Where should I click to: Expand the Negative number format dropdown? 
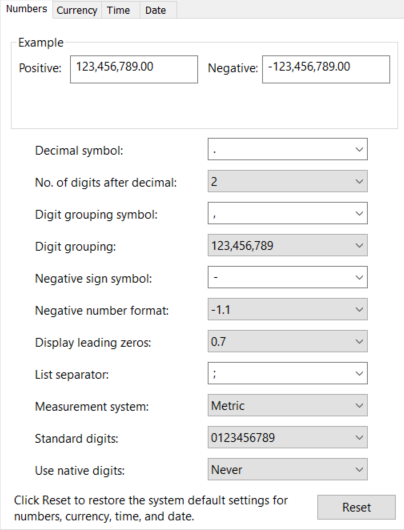point(287,309)
